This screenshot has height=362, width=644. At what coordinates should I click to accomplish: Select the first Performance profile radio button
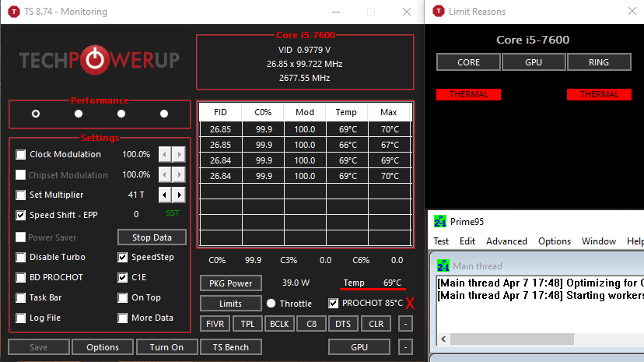click(x=36, y=114)
